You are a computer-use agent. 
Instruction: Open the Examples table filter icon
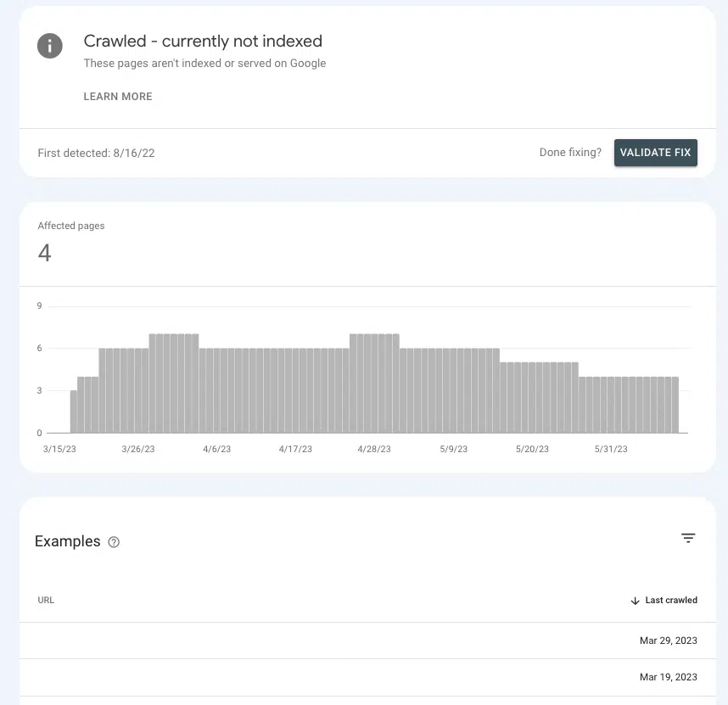pyautogui.click(x=688, y=538)
